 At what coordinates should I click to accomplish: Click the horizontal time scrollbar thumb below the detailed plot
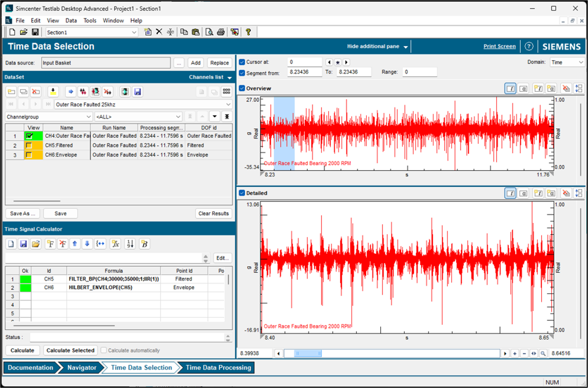tap(308, 353)
